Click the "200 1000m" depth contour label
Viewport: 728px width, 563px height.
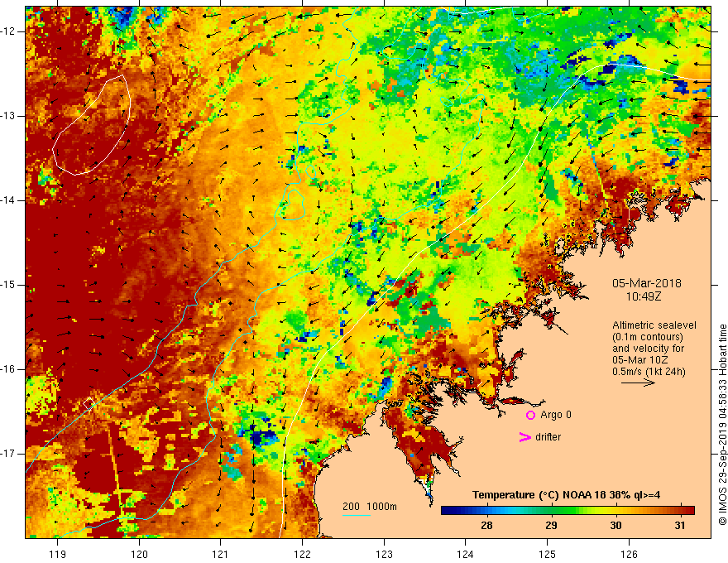370,507
